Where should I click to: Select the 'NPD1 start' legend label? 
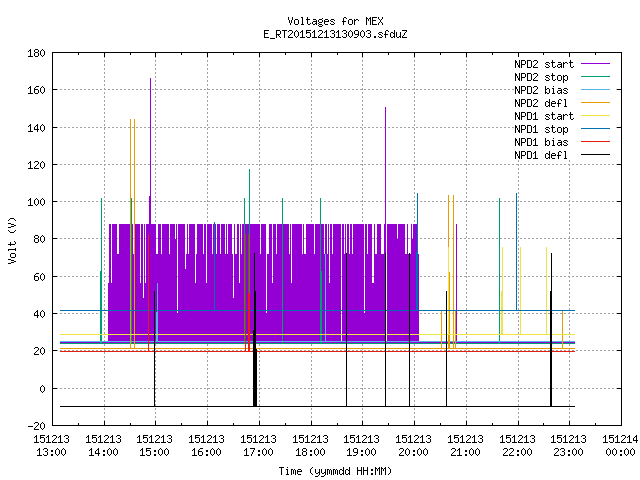pos(544,116)
